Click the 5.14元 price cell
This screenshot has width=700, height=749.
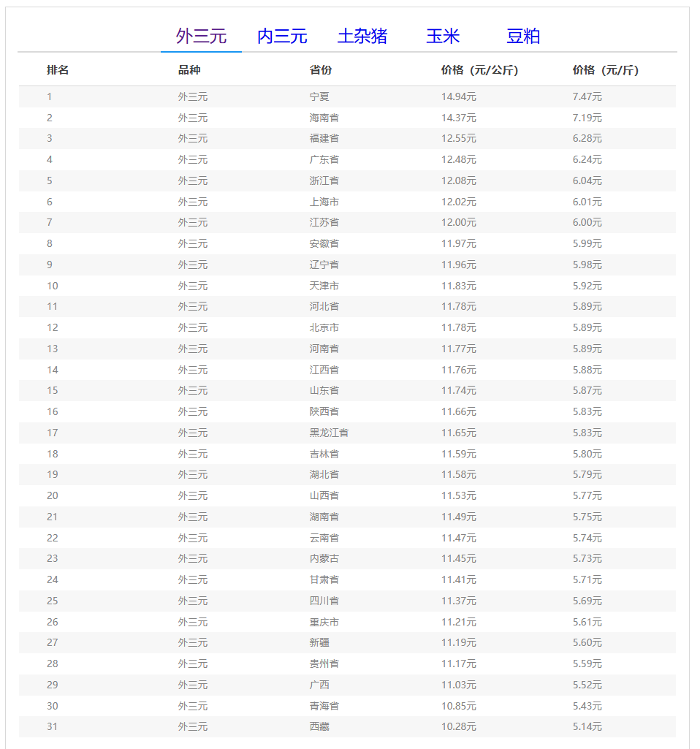(x=587, y=726)
